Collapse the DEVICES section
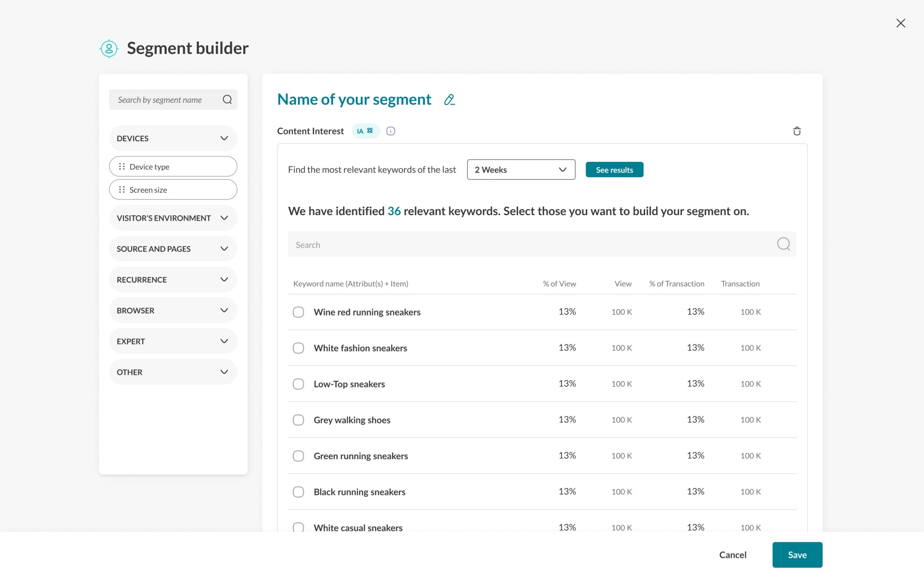The image size is (924, 578). tap(173, 138)
